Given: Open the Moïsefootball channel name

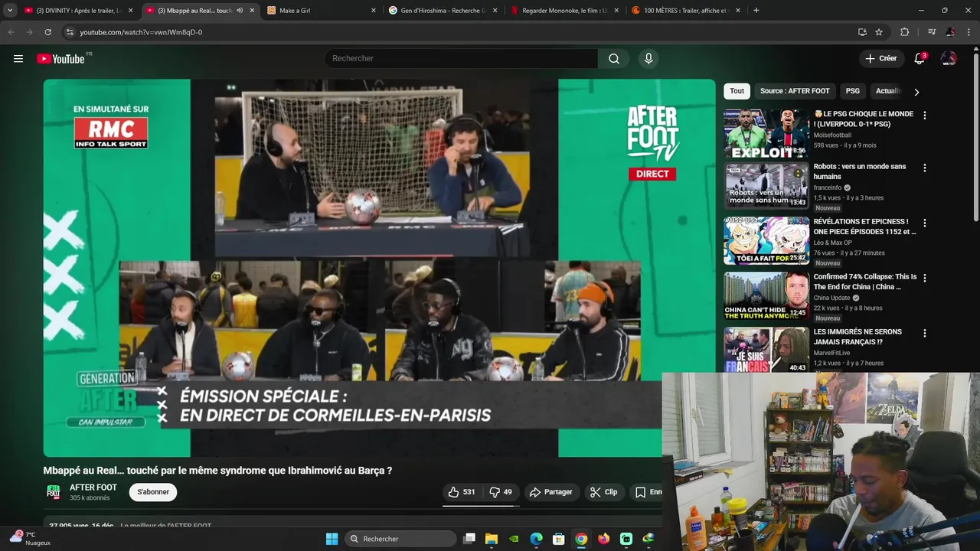Looking at the screenshot, I should pos(832,135).
